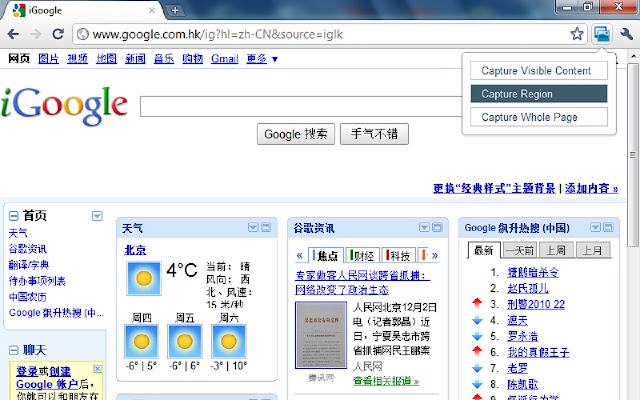Image resolution: width=640 pixels, height=400 pixels.
Task: Click the 周六 forecast sun icon
Action: tap(229, 341)
